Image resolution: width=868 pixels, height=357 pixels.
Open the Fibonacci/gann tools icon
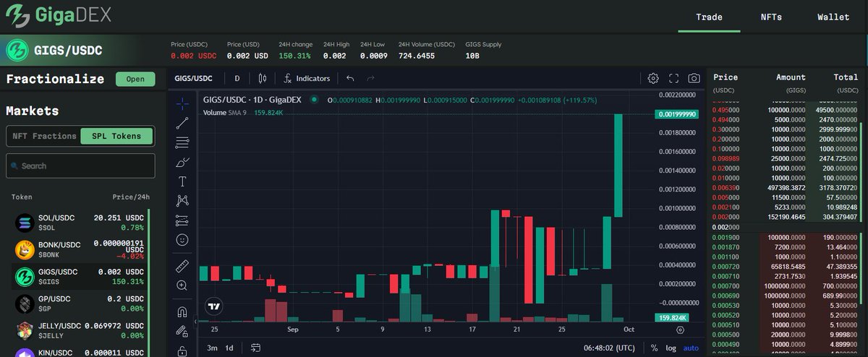tap(182, 142)
